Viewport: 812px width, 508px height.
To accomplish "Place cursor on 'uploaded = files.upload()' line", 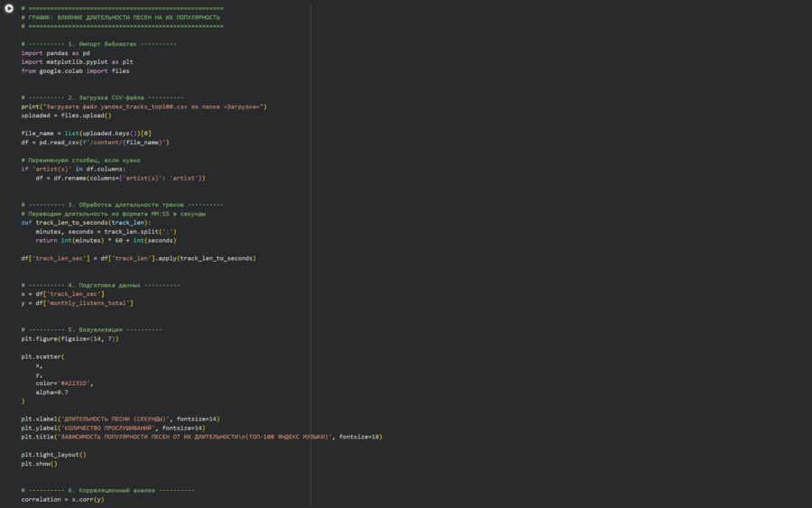I will point(66,115).
